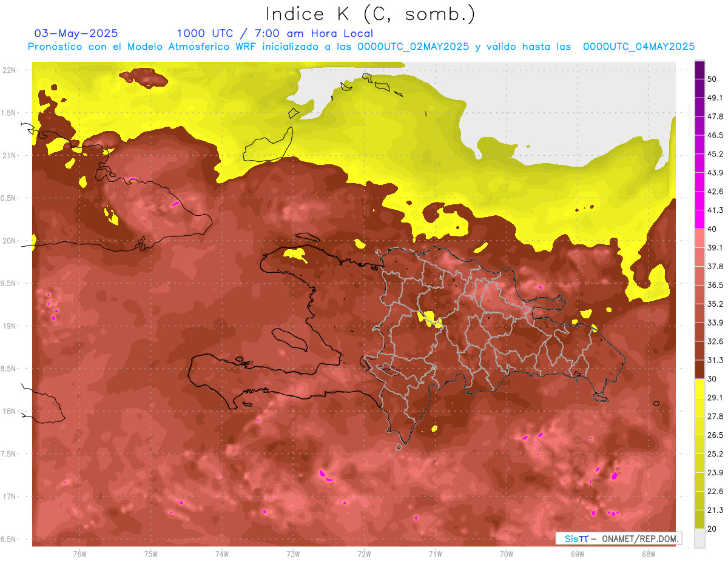Click the 'Pronóstico con el Modelo Atmósferico WRF' subtitle line

click(361, 47)
